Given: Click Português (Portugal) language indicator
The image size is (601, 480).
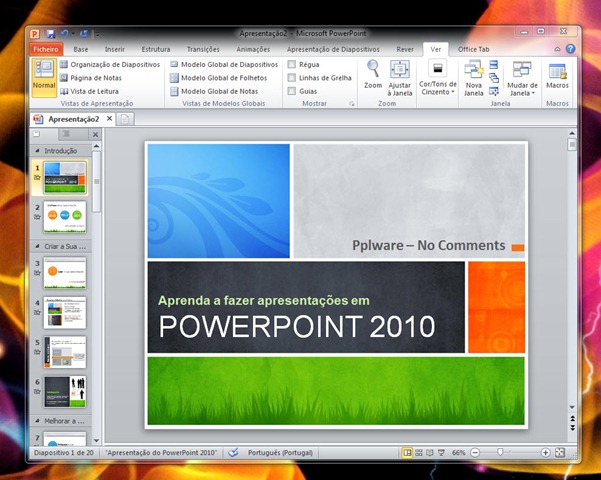Looking at the screenshot, I should pyautogui.click(x=280, y=453).
